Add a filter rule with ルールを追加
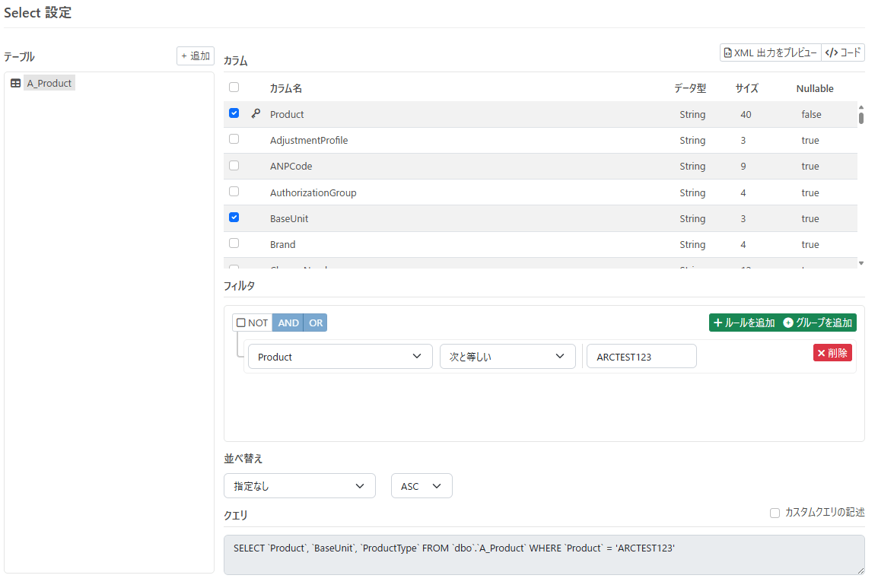Image resolution: width=878 pixels, height=588 pixels. pos(743,323)
